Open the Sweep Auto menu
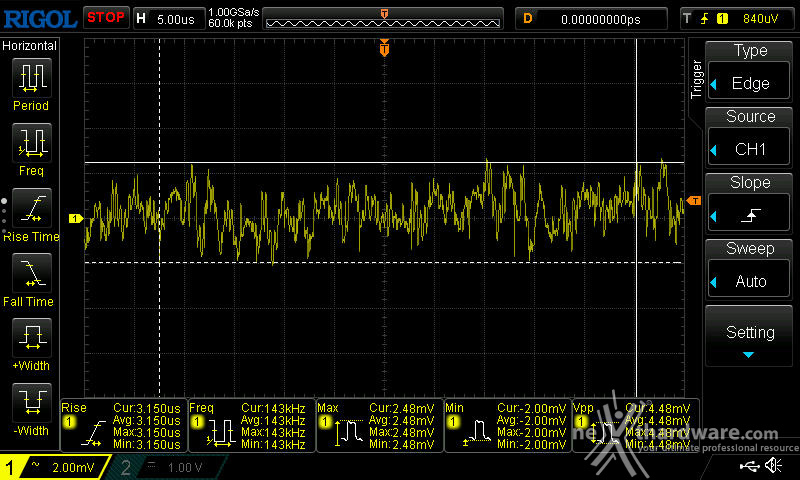 click(x=749, y=281)
